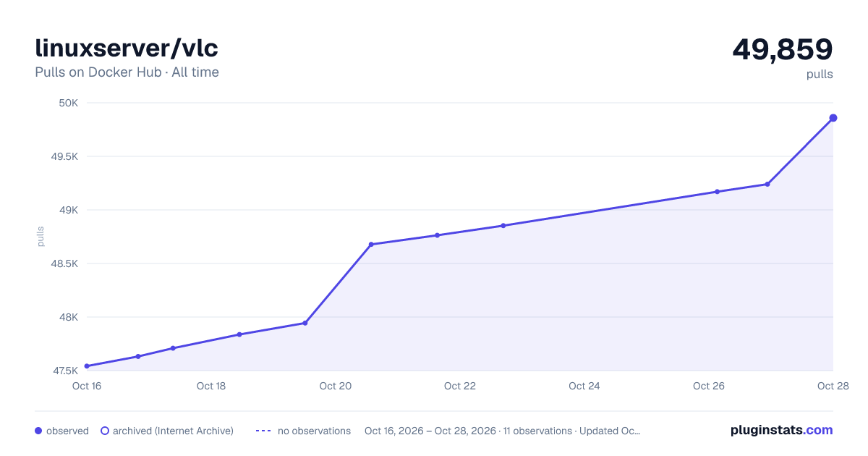The height and width of the screenshot is (456, 868).
Task: Select the data point near 47.9K before Oct 20
Action: 305,323
